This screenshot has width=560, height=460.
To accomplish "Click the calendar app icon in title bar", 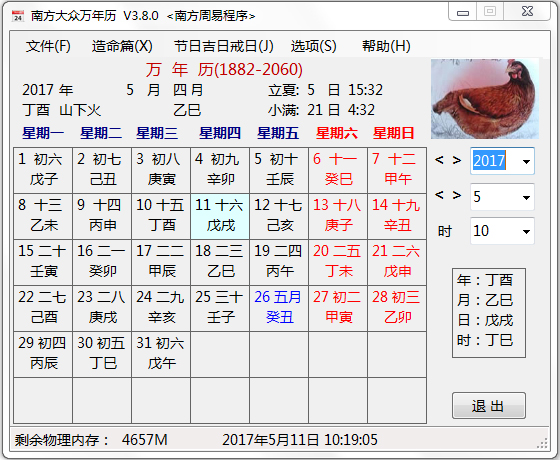I will [x=18, y=16].
